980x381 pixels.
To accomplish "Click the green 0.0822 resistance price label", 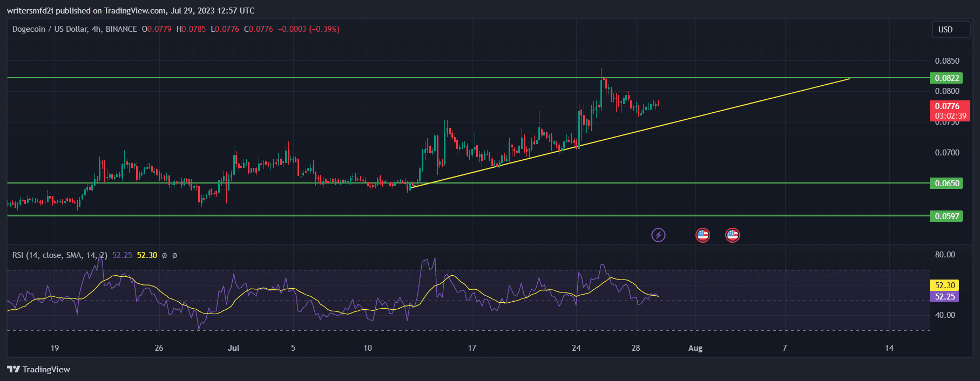I will tap(947, 78).
